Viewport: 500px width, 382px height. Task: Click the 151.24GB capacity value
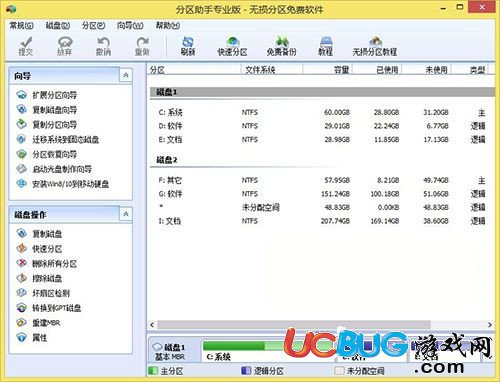335,194
